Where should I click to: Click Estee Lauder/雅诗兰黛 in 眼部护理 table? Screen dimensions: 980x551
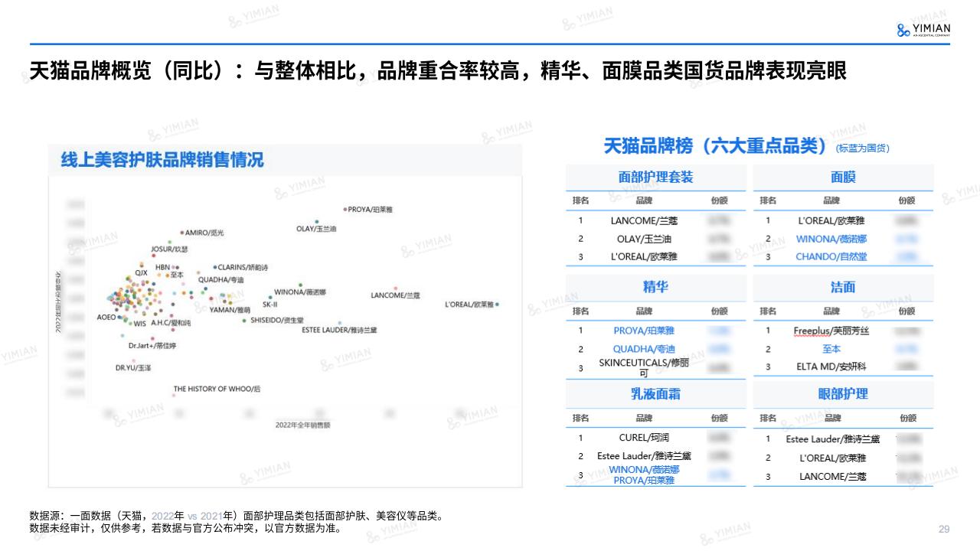pos(833,439)
